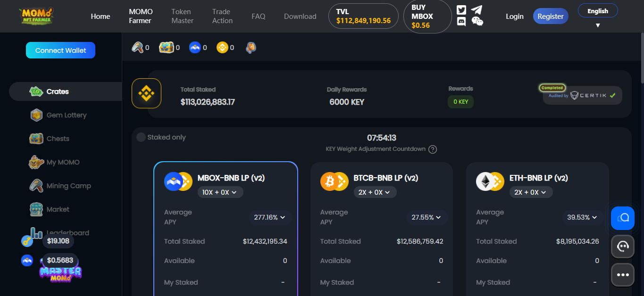The height and width of the screenshot is (296, 644).
Task: Click the treasure chest resource icon in top bar
Action: coord(167,47)
